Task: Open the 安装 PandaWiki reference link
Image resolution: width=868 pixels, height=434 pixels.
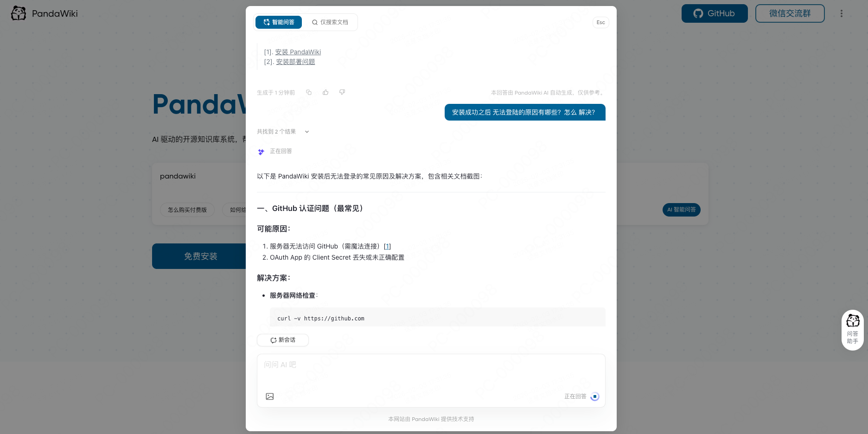Action: [x=298, y=52]
